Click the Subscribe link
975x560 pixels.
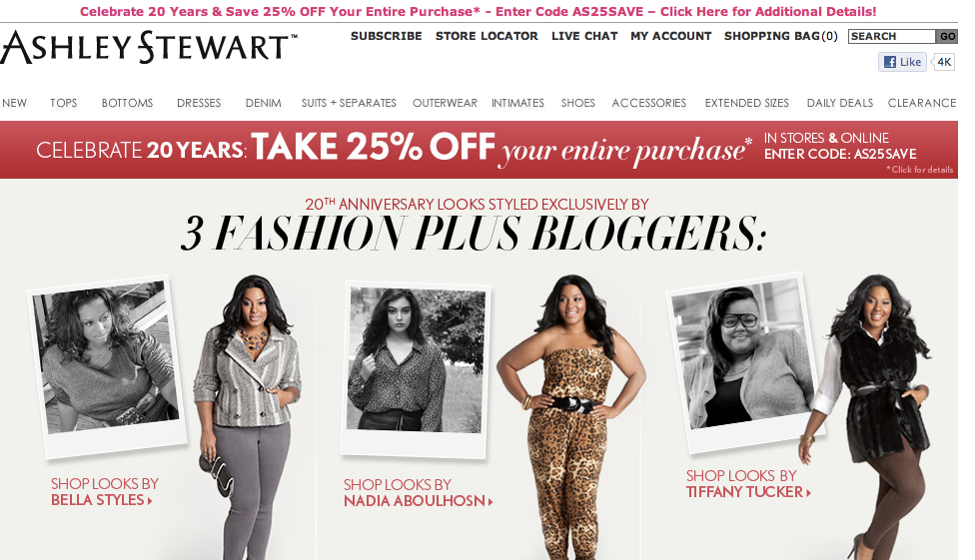(387, 36)
